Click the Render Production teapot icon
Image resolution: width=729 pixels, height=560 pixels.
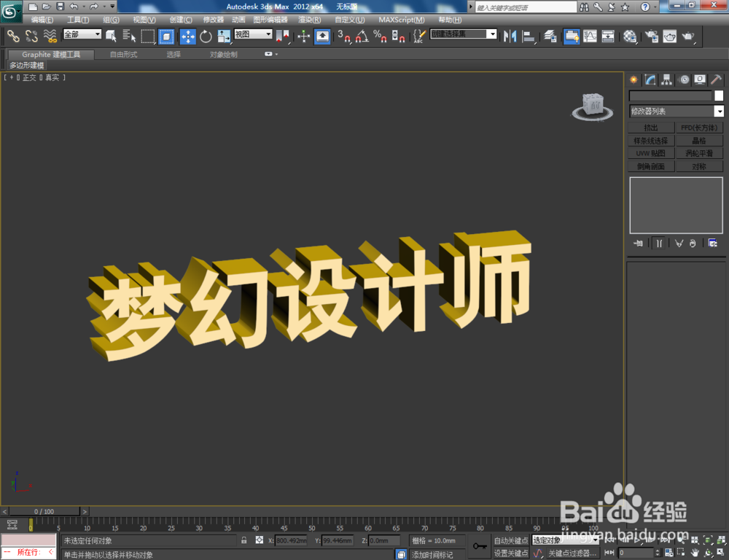tap(689, 36)
